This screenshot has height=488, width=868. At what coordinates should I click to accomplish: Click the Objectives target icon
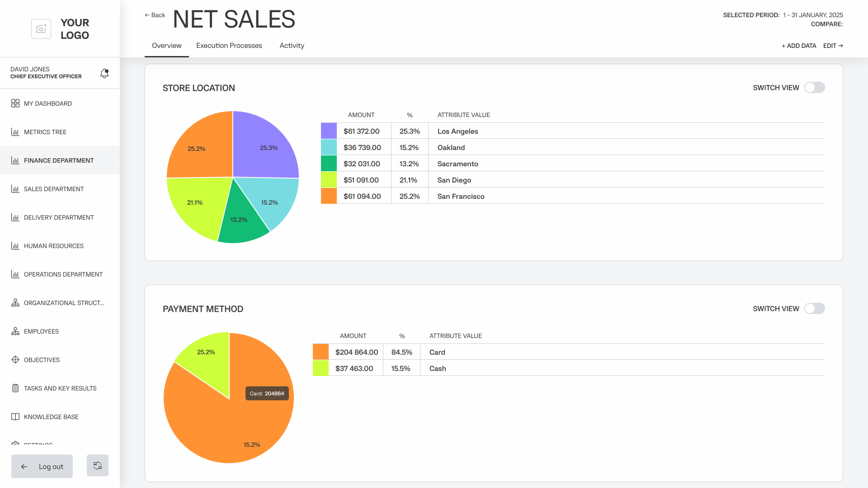tap(15, 360)
